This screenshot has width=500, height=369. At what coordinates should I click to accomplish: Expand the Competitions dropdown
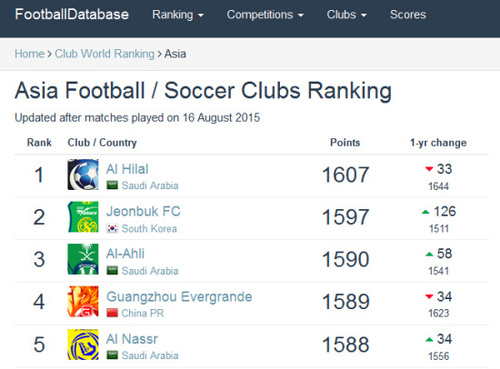click(265, 15)
